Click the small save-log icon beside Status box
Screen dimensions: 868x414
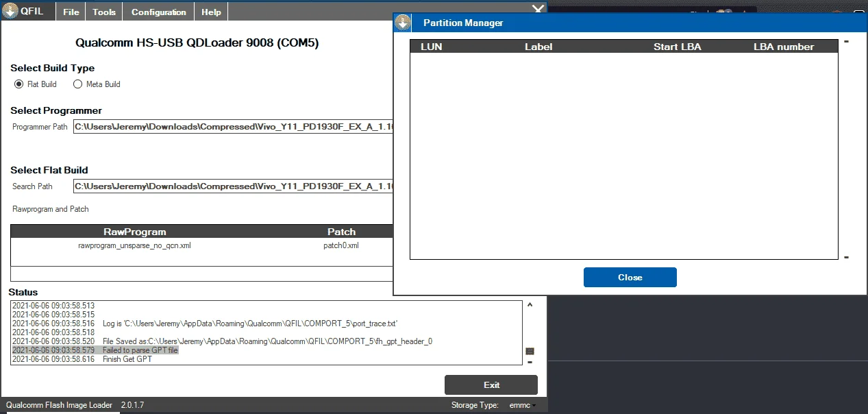[530, 351]
